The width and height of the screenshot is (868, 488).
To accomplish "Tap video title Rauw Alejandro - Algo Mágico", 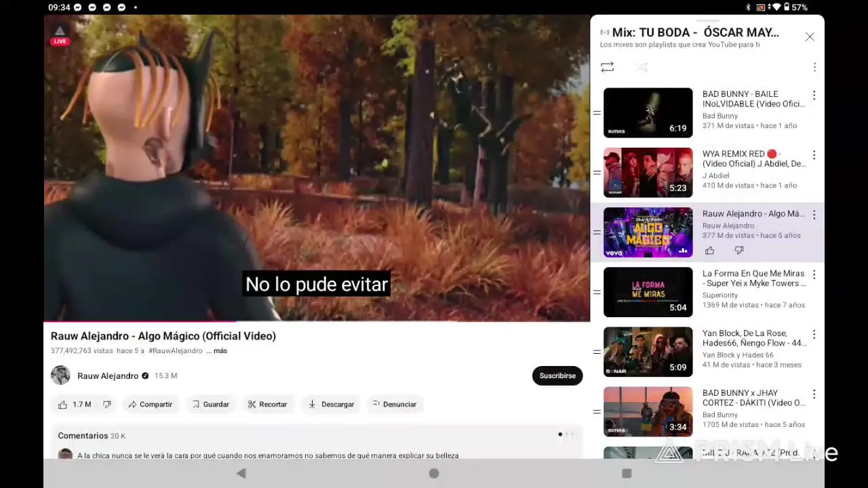I will point(163,336).
